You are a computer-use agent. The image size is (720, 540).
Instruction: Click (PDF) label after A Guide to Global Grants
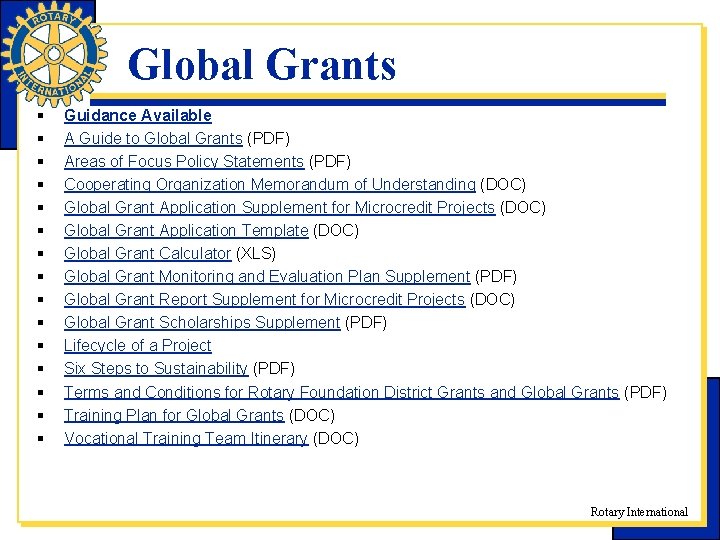(268, 138)
